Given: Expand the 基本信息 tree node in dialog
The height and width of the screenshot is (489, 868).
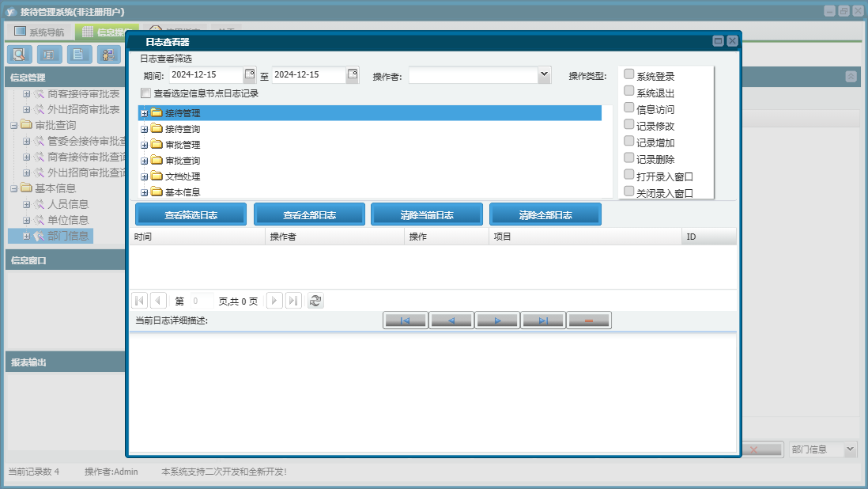Looking at the screenshot, I should (x=144, y=193).
